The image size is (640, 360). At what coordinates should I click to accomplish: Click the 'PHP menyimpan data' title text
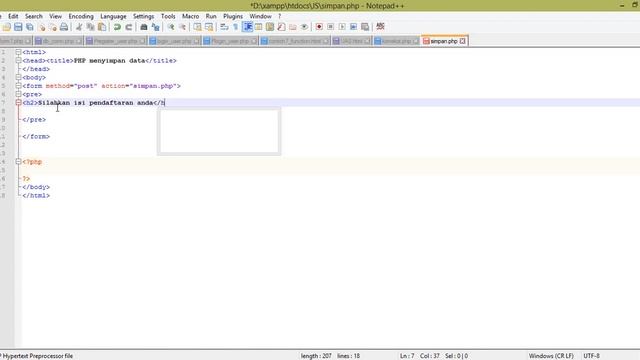point(109,60)
